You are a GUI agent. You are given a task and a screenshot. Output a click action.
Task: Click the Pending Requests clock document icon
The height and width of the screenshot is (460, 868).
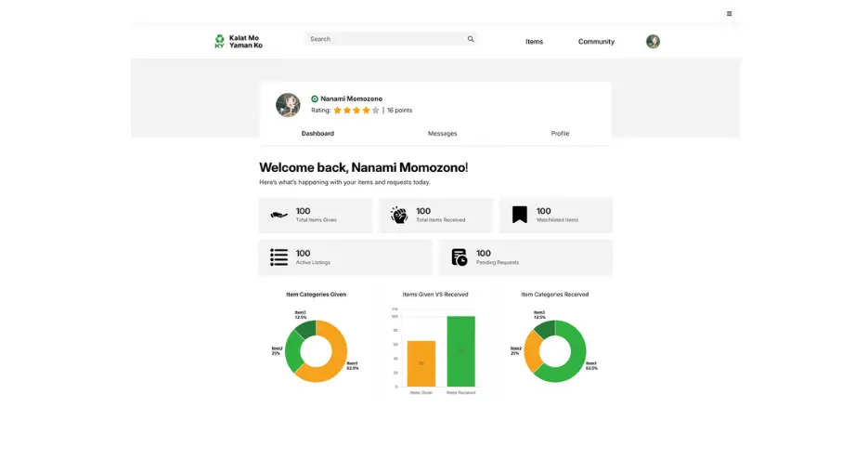click(x=460, y=257)
